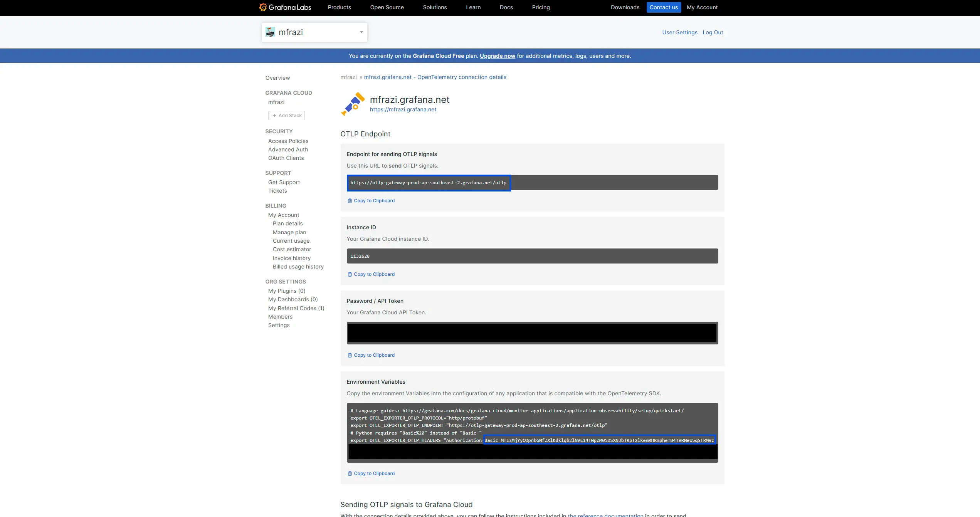980x517 pixels.
Task: Open Manage plan
Action: pyautogui.click(x=289, y=232)
